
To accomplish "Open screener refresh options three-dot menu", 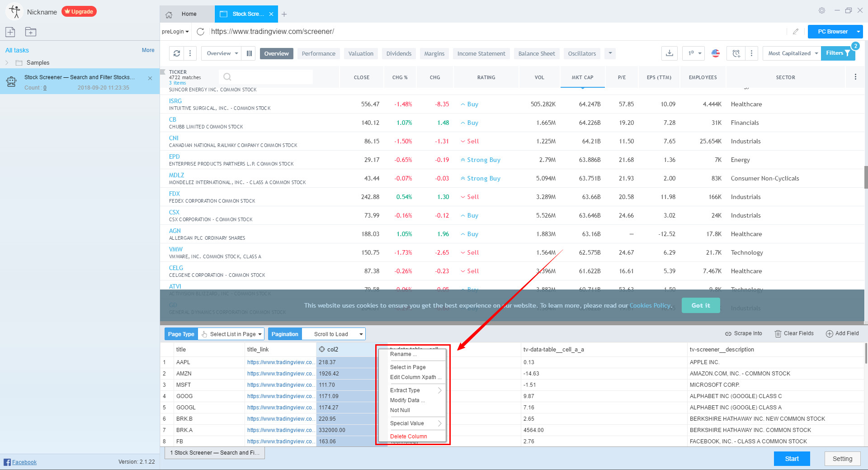I will [x=190, y=53].
